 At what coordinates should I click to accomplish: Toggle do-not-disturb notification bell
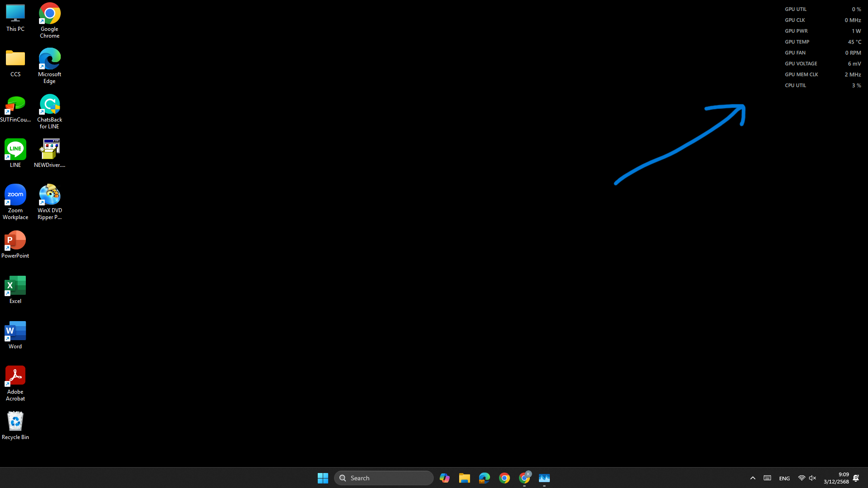tap(856, 478)
